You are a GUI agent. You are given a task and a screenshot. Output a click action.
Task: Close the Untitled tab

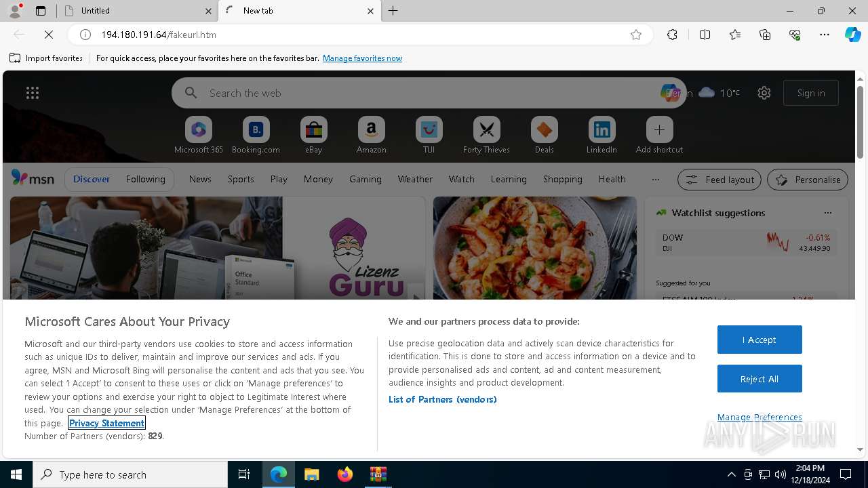click(x=208, y=11)
